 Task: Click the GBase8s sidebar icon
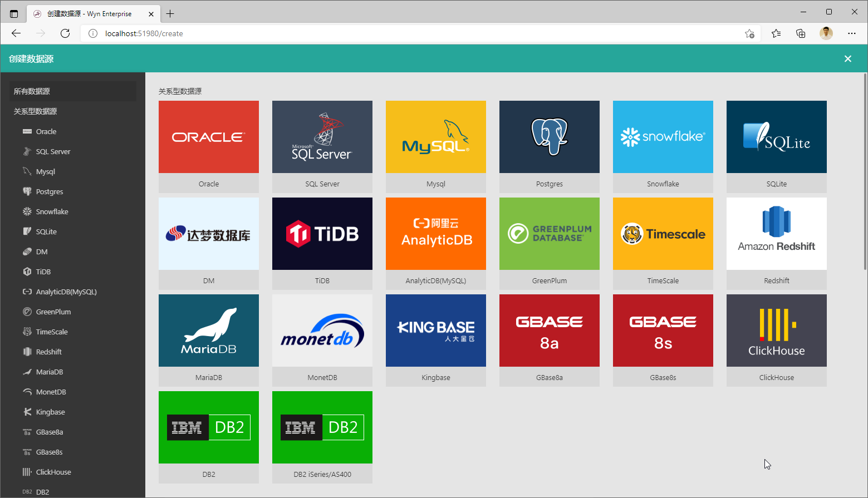tap(27, 452)
